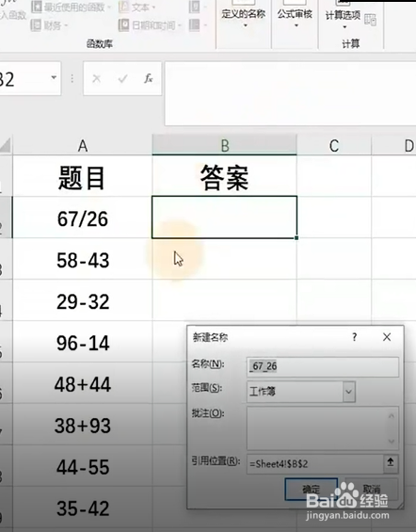Select cell containing 58-43
The width and height of the screenshot is (416, 532).
point(83,260)
